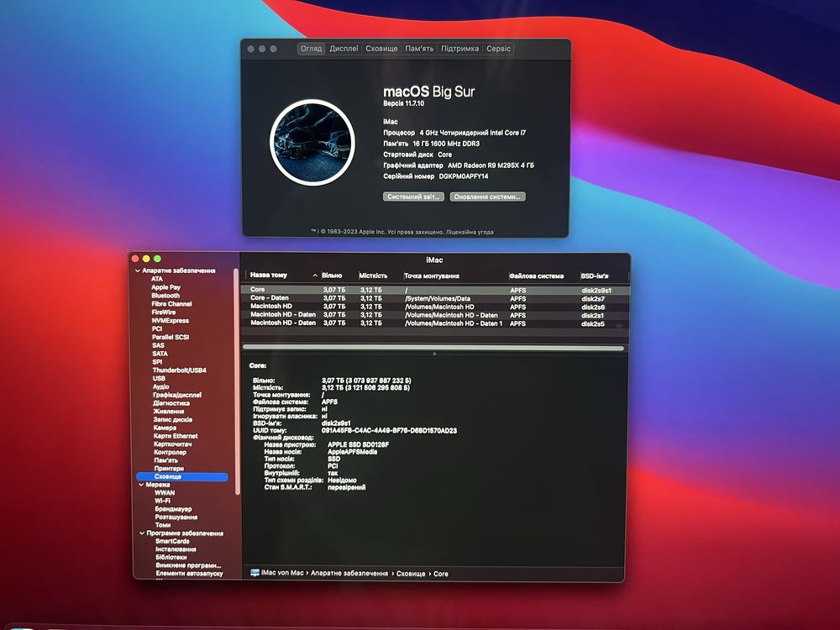This screenshot has width=840, height=630.
Task: Select the Core volume row
Action: (x=435, y=290)
